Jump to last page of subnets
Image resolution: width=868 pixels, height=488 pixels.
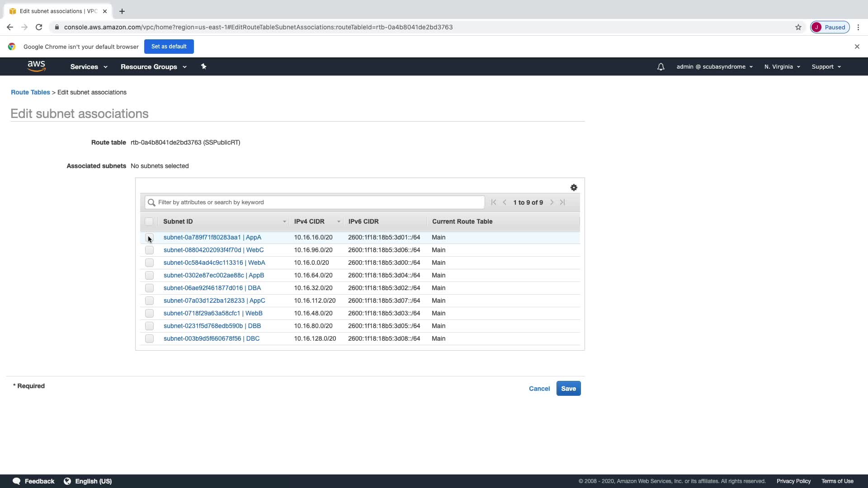tap(562, 202)
